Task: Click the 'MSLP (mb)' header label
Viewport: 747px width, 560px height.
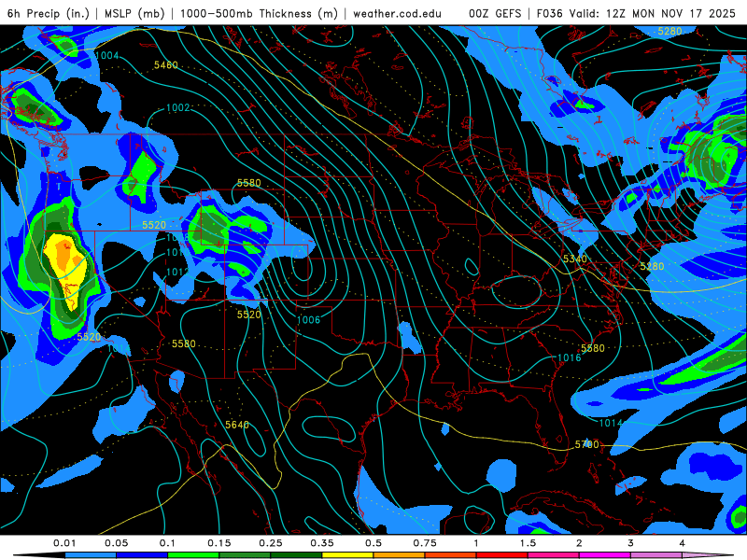Action: point(134,13)
